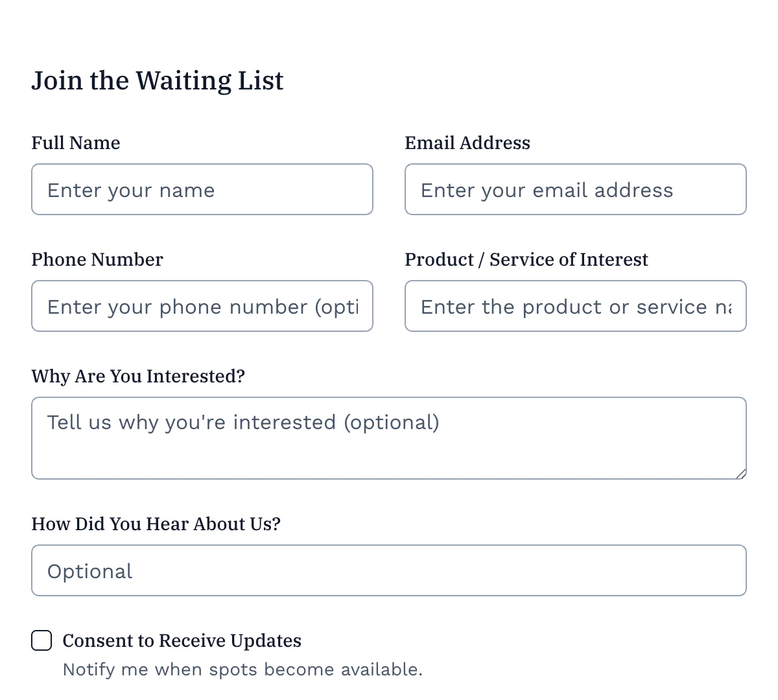The height and width of the screenshot is (700, 778).
Task: Click the Why Are You Interested textarea
Action: [388, 438]
